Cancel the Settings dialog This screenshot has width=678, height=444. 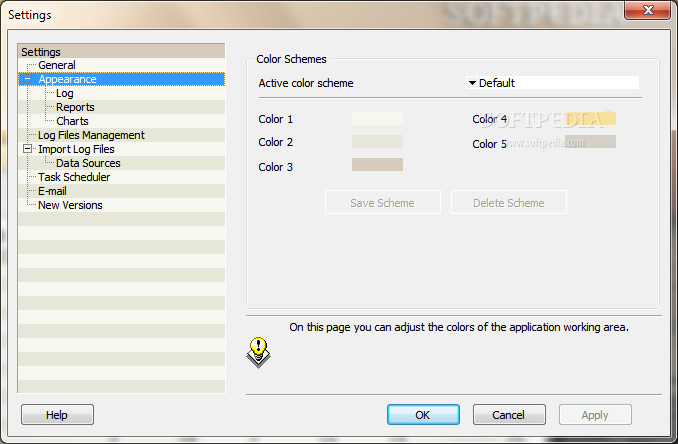[509, 415]
